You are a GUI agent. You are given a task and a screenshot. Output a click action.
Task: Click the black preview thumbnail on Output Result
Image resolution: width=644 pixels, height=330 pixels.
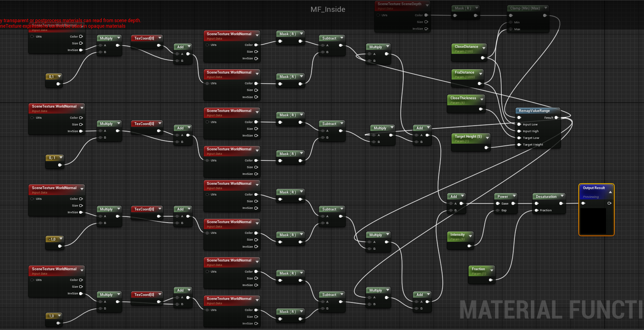pyautogui.click(x=593, y=221)
